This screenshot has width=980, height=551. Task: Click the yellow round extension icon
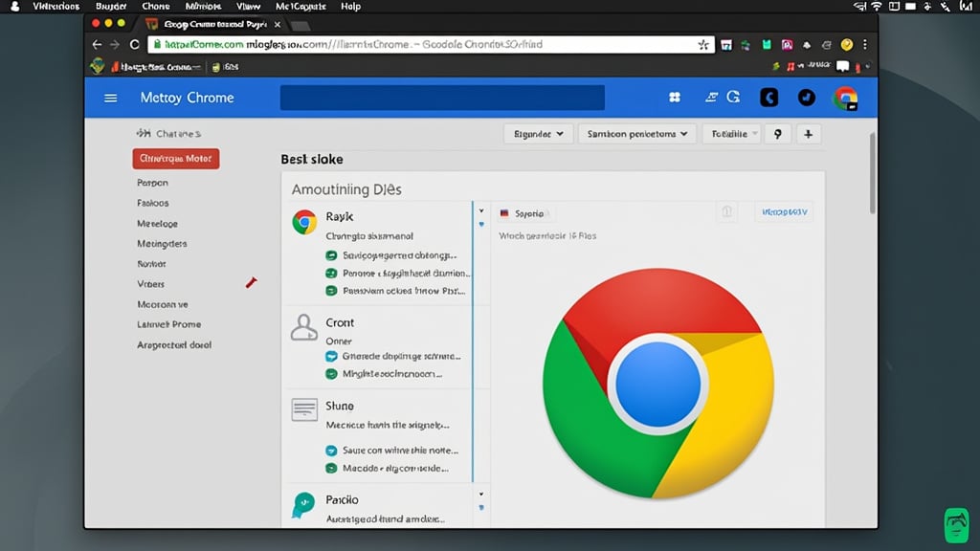tap(847, 44)
